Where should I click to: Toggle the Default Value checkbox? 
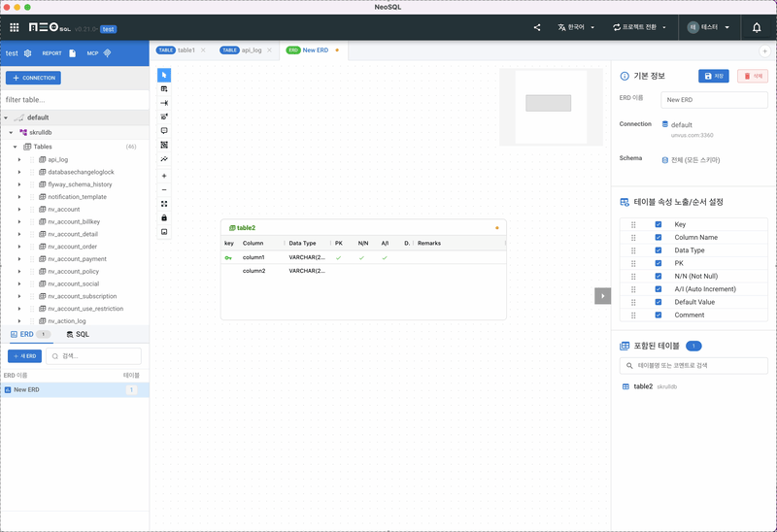659,302
